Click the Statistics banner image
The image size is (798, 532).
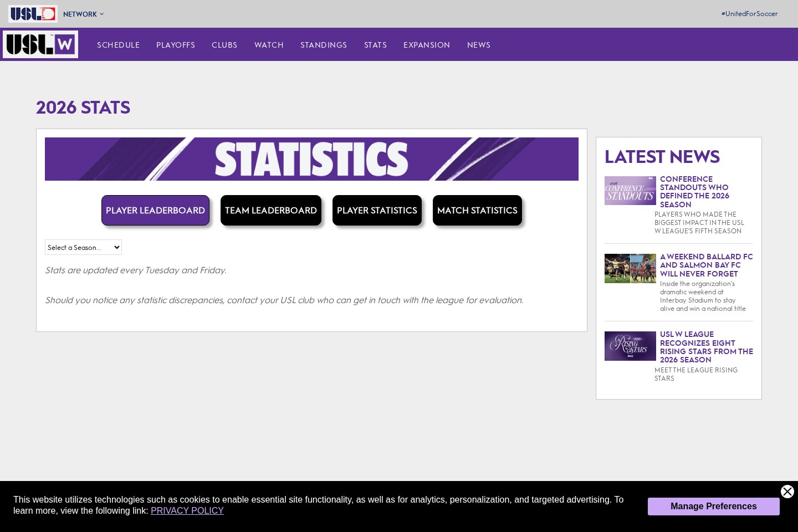click(311, 159)
